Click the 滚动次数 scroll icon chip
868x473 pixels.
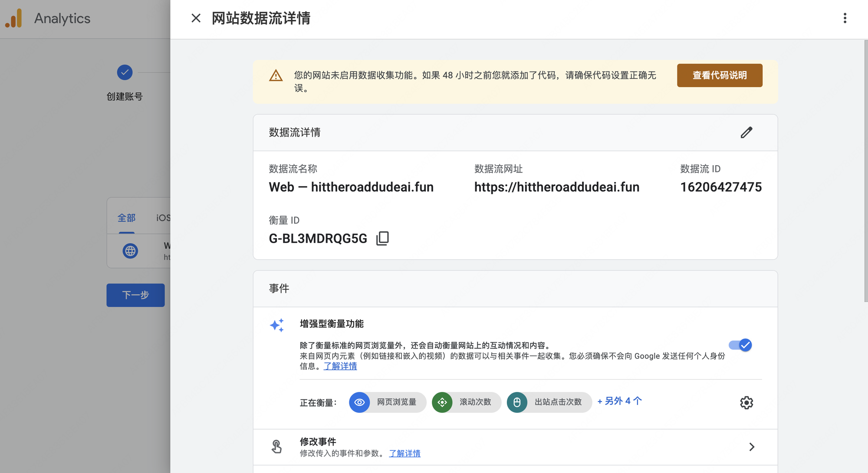(x=467, y=402)
